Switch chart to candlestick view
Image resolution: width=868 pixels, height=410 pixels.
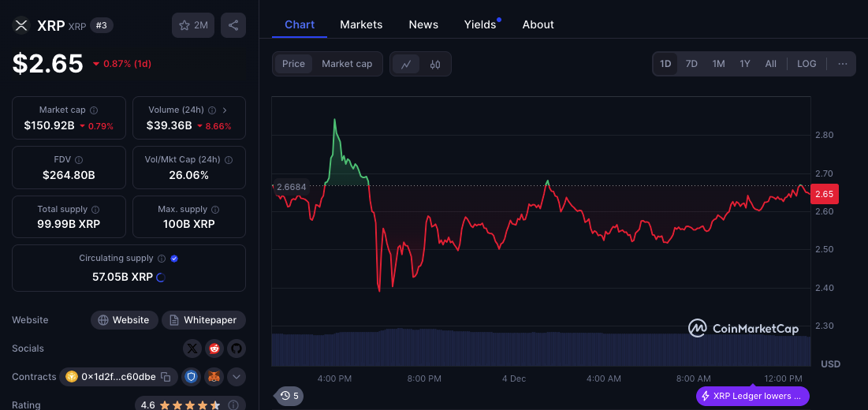[434, 64]
